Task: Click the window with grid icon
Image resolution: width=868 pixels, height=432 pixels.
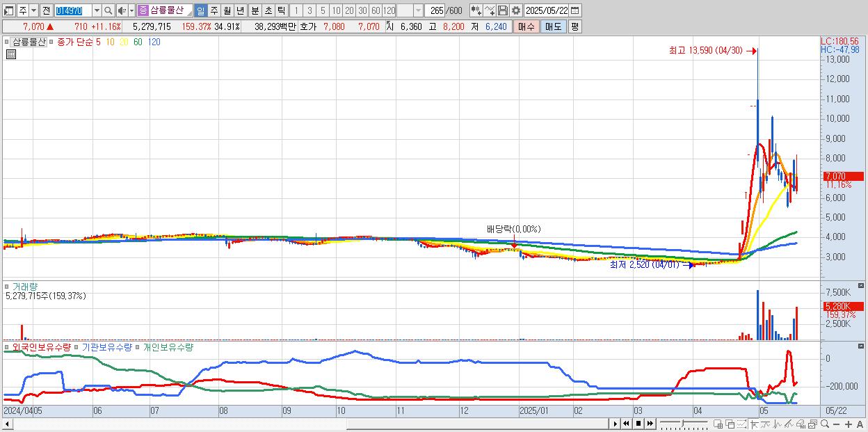Action: pos(718,424)
